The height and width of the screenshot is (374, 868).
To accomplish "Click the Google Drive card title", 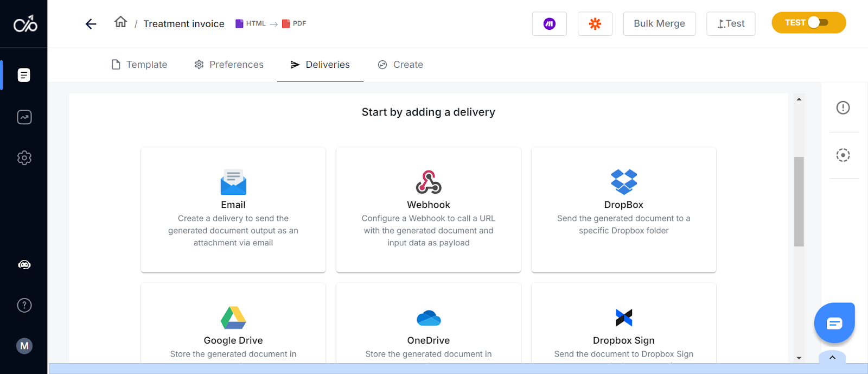I will pyautogui.click(x=233, y=340).
